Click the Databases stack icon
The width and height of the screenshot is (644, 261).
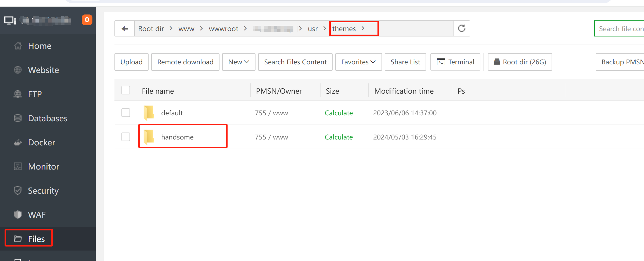tap(18, 118)
